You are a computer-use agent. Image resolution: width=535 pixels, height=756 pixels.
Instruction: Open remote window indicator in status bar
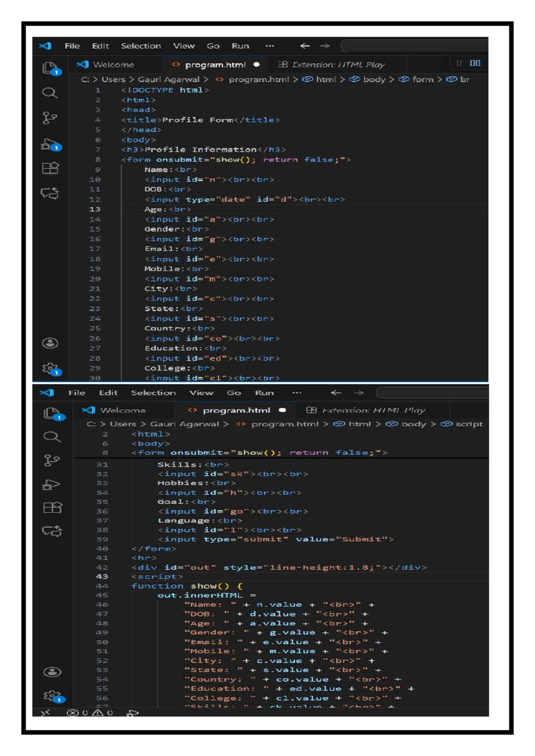pyautogui.click(x=45, y=713)
